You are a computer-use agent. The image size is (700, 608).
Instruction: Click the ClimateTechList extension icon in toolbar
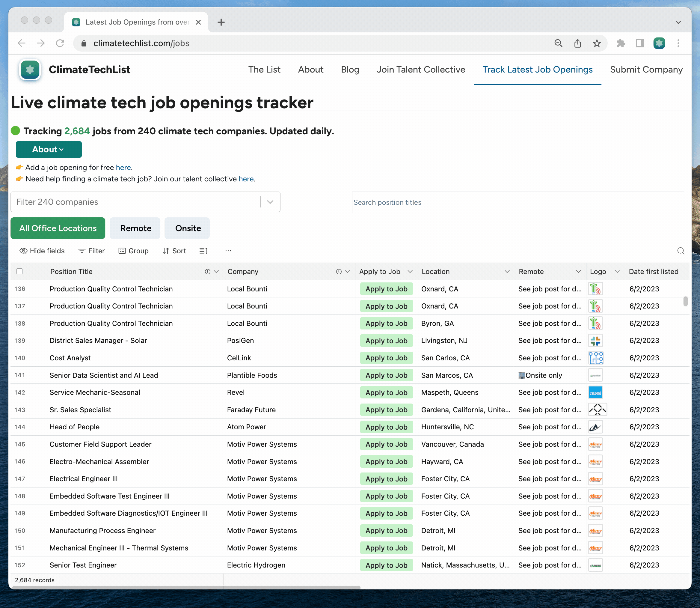pos(659,43)
